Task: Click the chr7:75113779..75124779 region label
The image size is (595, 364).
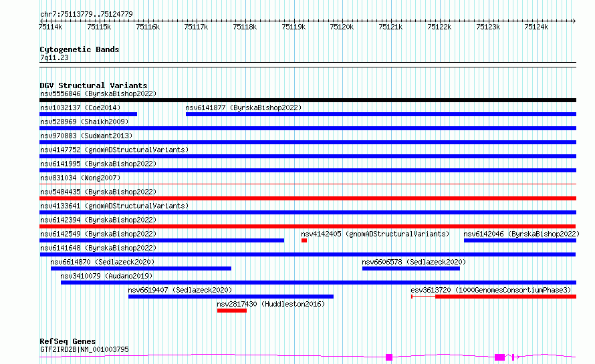Action: click(x=86, y=14)
